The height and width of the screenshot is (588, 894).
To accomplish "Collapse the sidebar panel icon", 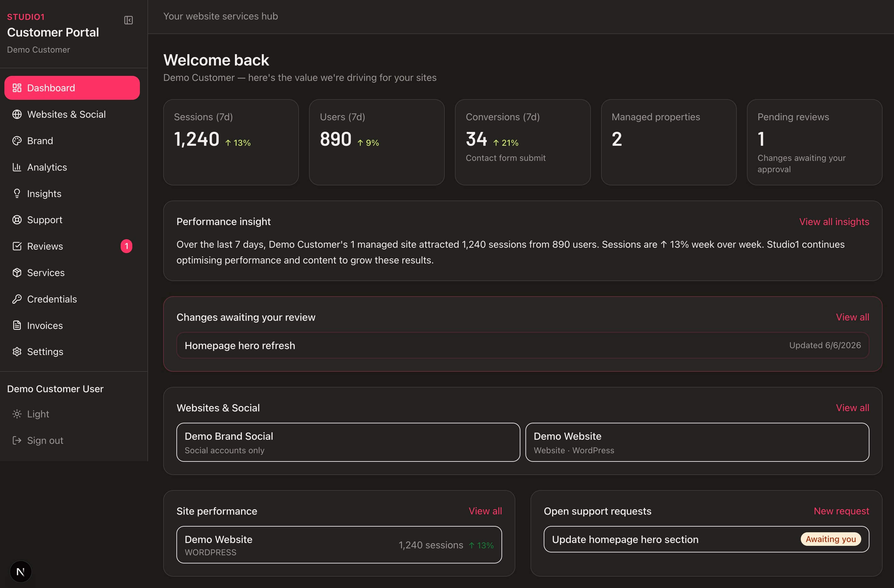I will coord(129,20).
